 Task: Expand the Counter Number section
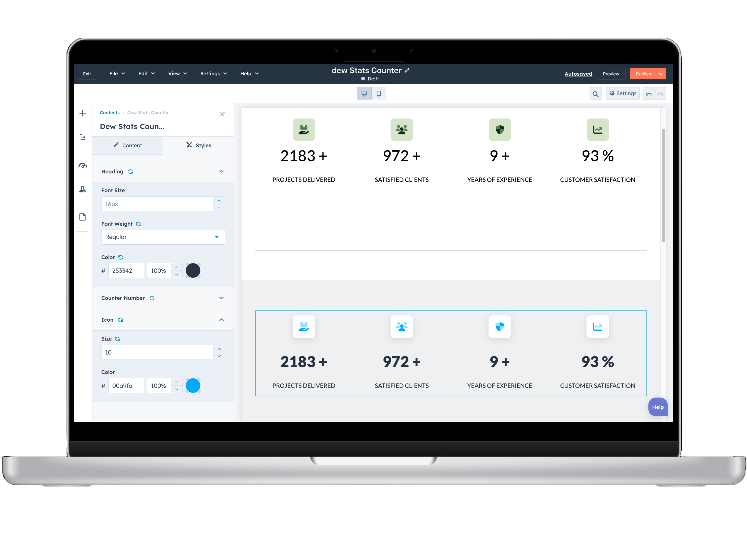[221, 298]
